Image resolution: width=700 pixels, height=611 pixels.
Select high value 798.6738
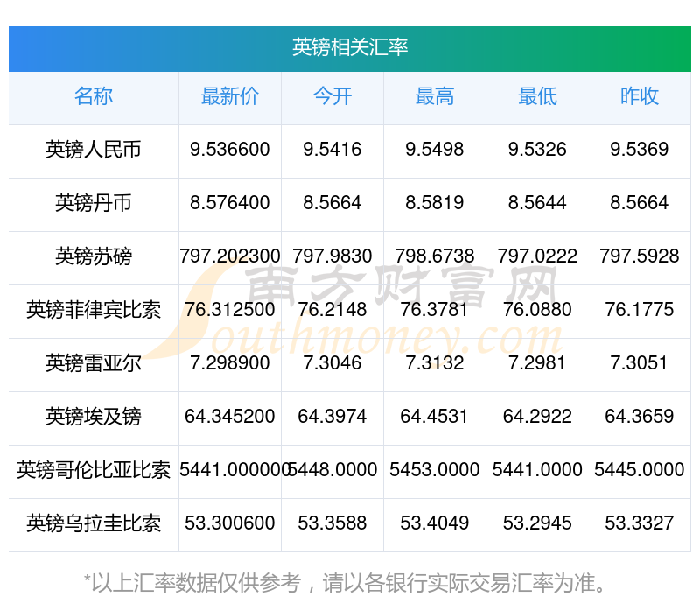click(x=434, y=256)
